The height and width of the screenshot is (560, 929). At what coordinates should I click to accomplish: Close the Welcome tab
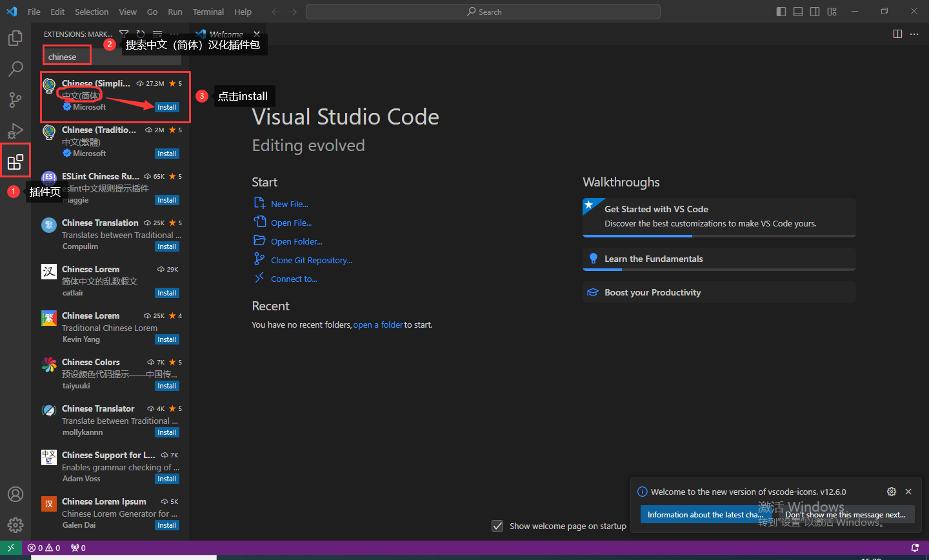click(x=257, y=34)
